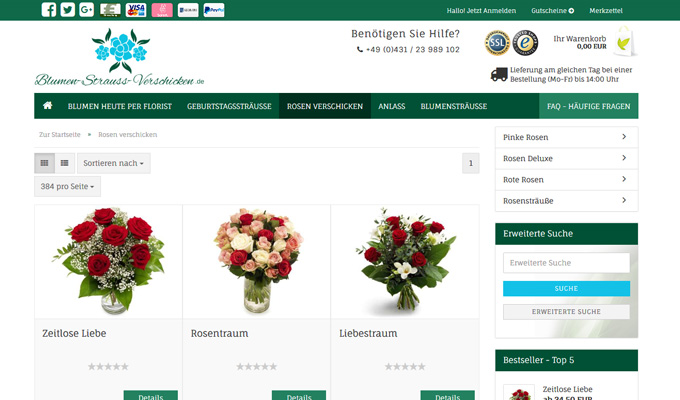Expand the Rosen Deluxe category chevron
The image size is (680, 400).
624,158
